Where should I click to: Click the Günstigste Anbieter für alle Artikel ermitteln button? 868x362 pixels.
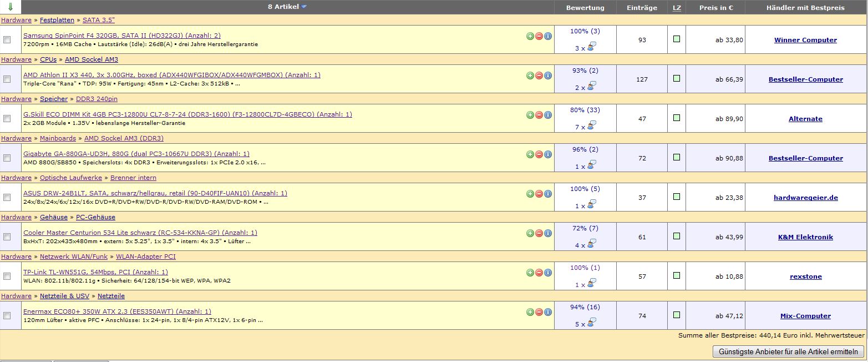coord(788,351)
